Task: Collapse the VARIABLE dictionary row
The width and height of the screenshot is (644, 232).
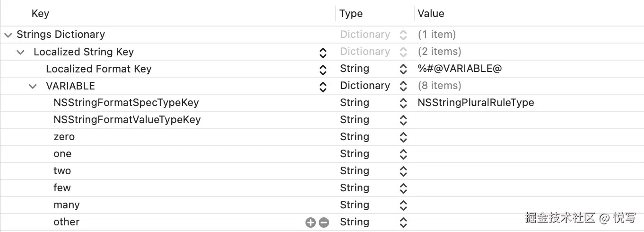Action: (33, 86)
